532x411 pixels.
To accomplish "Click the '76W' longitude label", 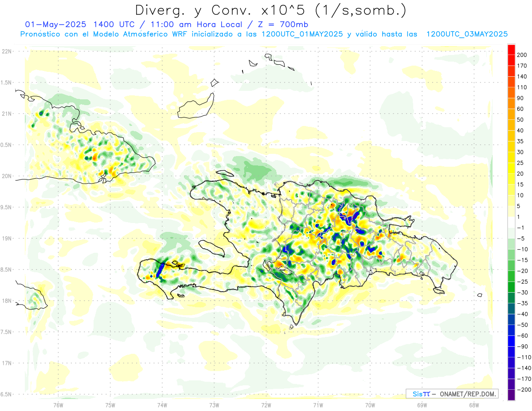I will [58, 405].
